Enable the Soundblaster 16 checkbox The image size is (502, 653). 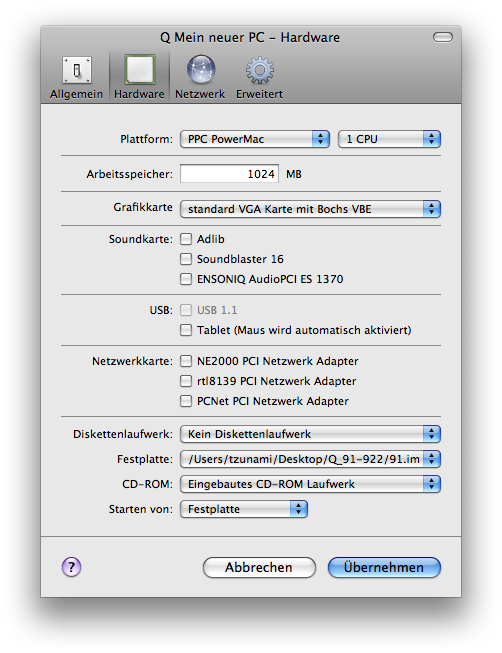click(x=186, y=259)
